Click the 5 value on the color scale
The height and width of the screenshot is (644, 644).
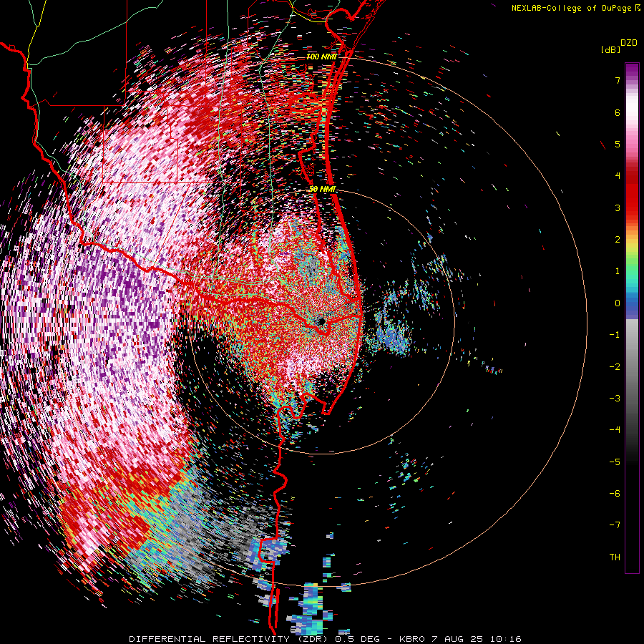pyautogui.click(x=618, y=144)
